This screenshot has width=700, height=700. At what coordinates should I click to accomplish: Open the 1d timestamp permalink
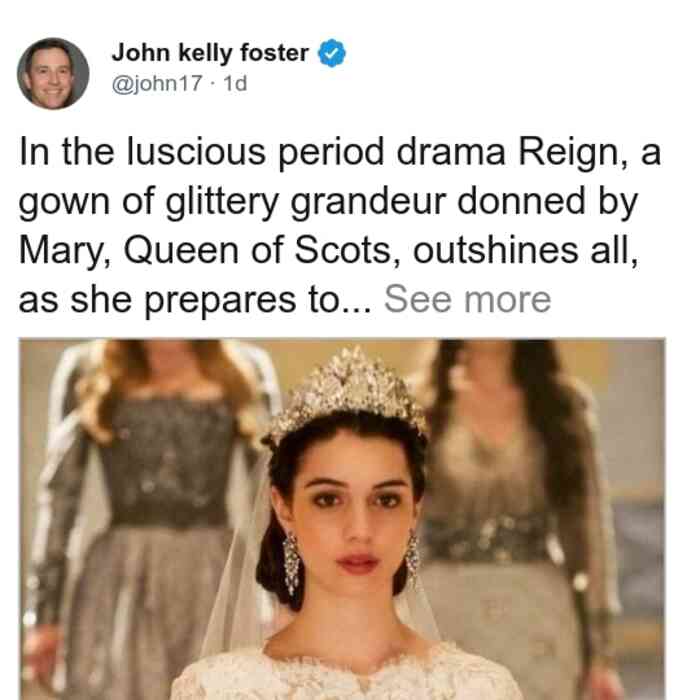[235, 83]
